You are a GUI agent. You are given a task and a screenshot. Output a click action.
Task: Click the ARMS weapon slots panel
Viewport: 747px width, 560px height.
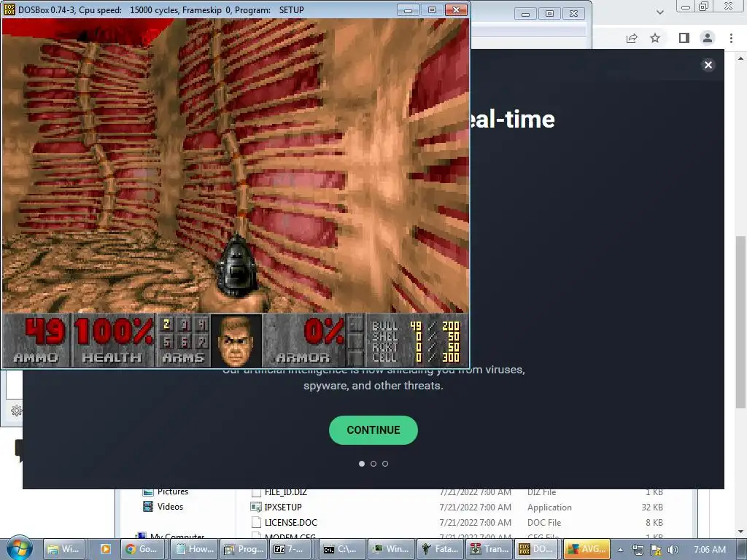(183, 340)
